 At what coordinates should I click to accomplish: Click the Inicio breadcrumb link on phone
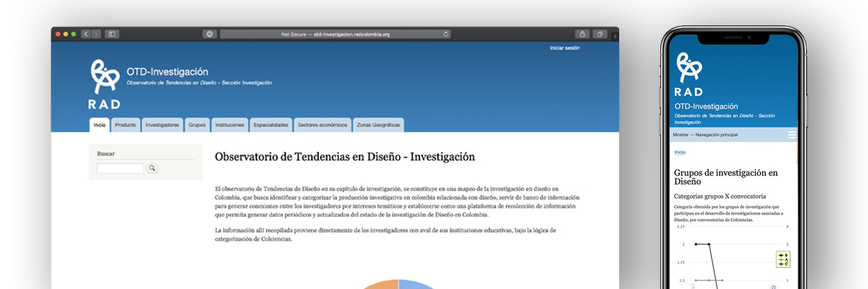[680, 152]
